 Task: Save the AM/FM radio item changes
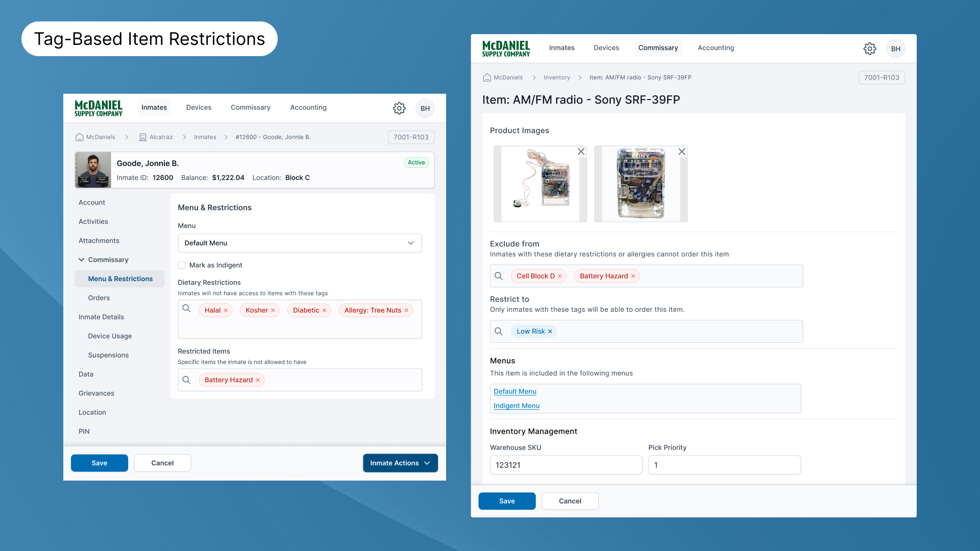(507, 501)
